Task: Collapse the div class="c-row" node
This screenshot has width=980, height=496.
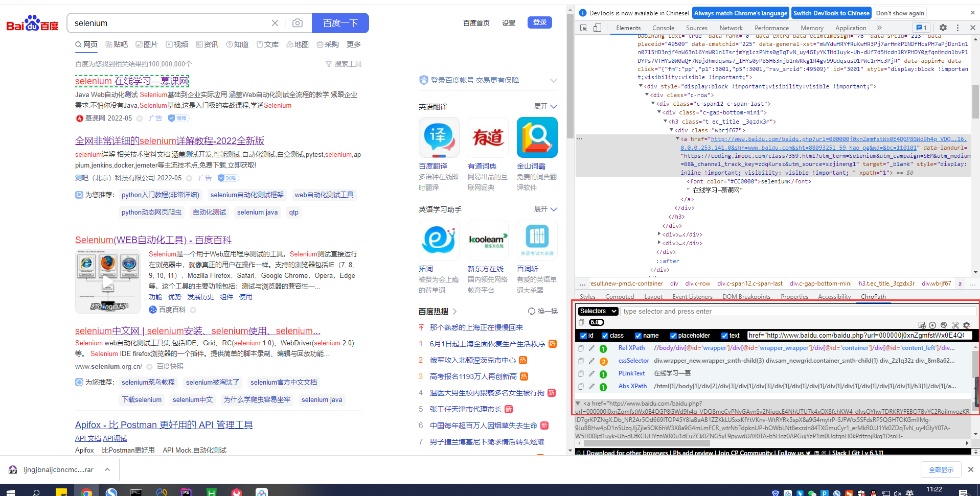Action: click(x=647, y=95)
